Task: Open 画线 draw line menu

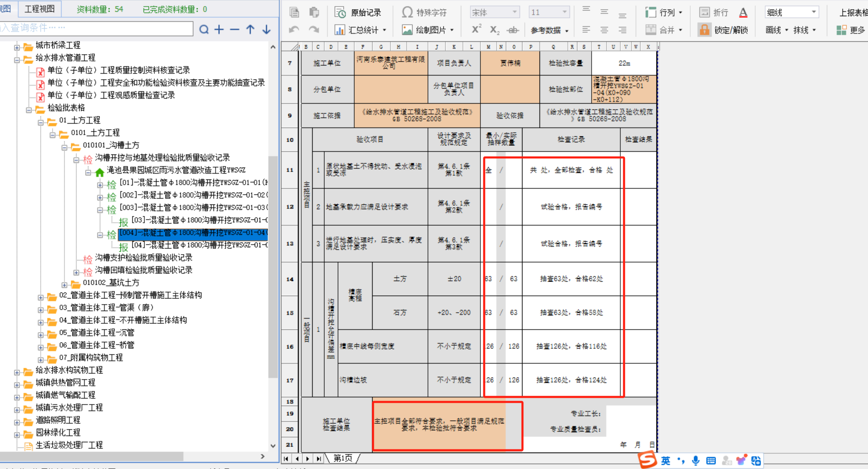Action: (x=777, y=30)
